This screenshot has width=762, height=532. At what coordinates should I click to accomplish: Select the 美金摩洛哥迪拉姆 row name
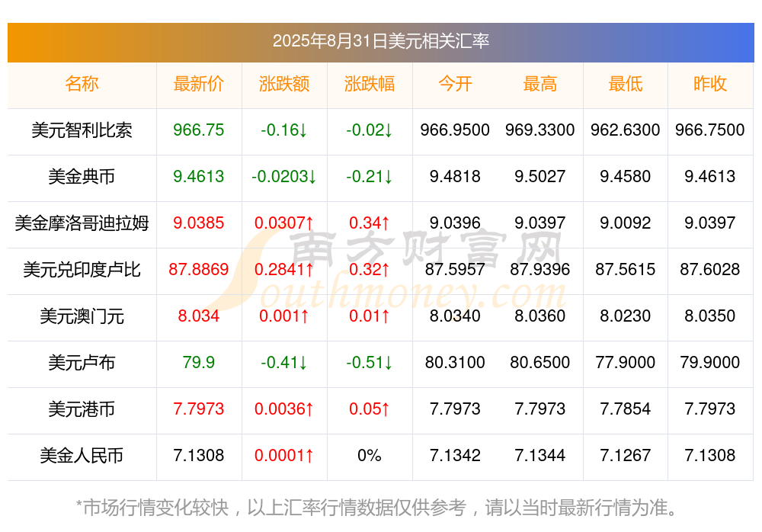[82, 223]
